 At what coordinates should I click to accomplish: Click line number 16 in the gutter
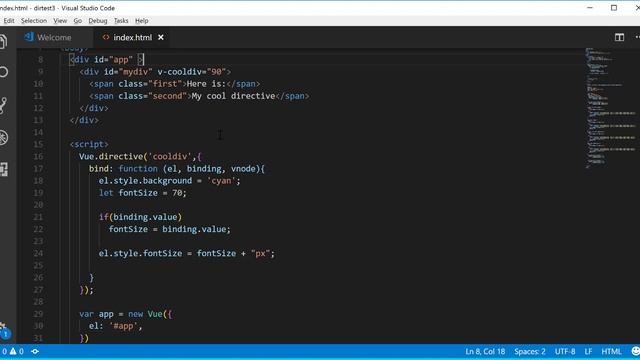pyautogui.click(x=38, y=157)
